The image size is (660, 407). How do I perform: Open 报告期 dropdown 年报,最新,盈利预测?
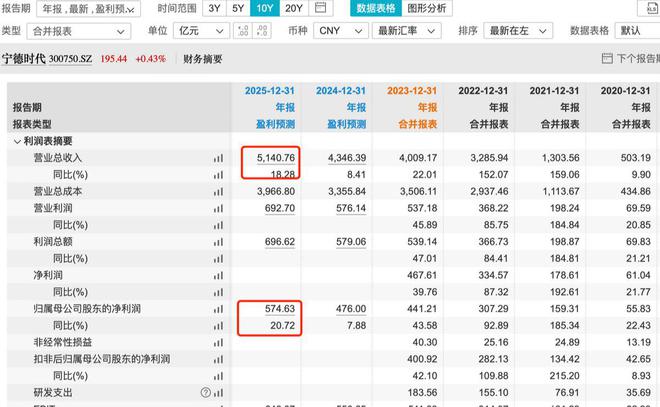pos(89,8)
